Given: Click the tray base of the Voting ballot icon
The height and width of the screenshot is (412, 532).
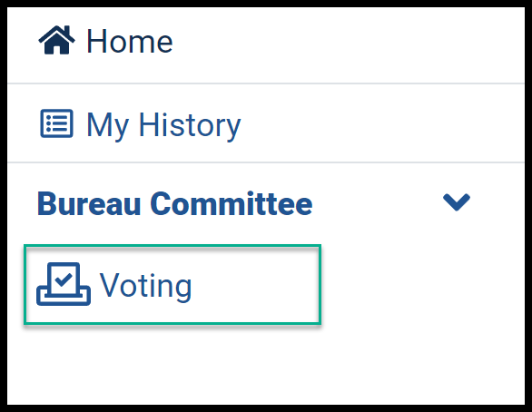Looking at the screenshot, I should click(x=64, y=297).
